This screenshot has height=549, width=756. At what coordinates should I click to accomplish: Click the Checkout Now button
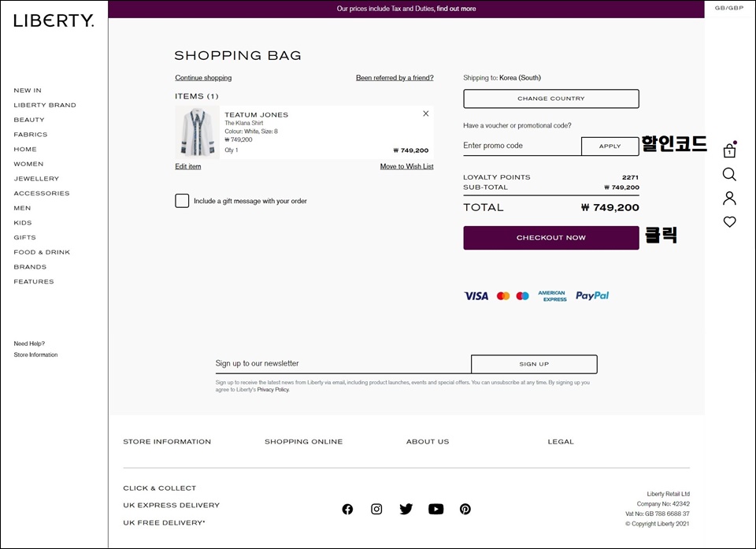[x=551, y=238]
